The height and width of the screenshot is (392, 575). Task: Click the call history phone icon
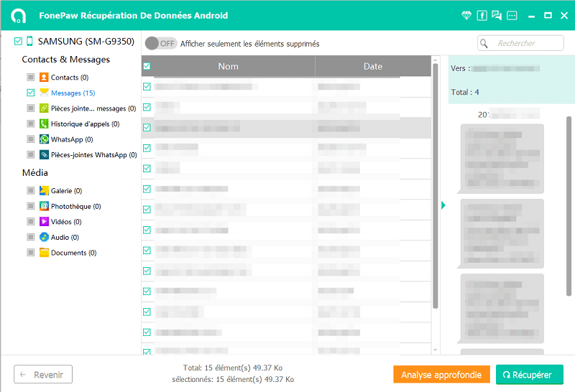pyautogui.click(x=44, y=123)
